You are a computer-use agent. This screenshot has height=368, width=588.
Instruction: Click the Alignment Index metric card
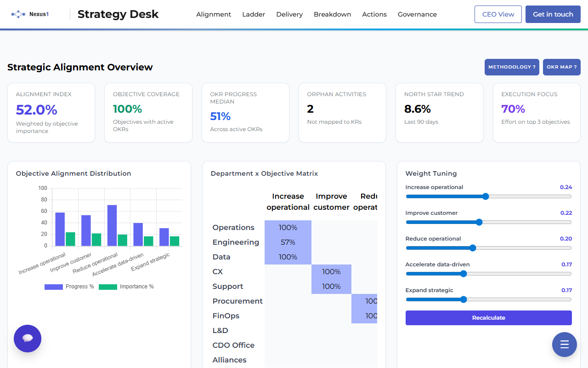[51, 112]
